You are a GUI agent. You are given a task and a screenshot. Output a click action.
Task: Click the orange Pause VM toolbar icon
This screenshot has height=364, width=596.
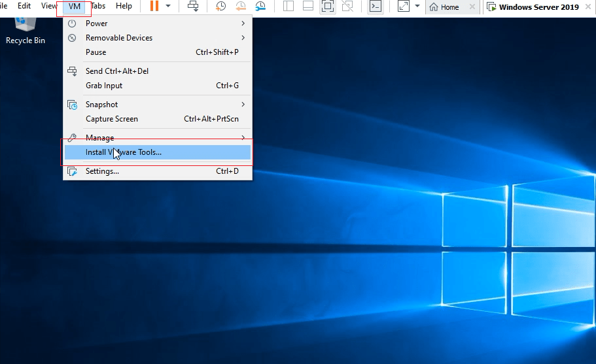coord(154,6)
